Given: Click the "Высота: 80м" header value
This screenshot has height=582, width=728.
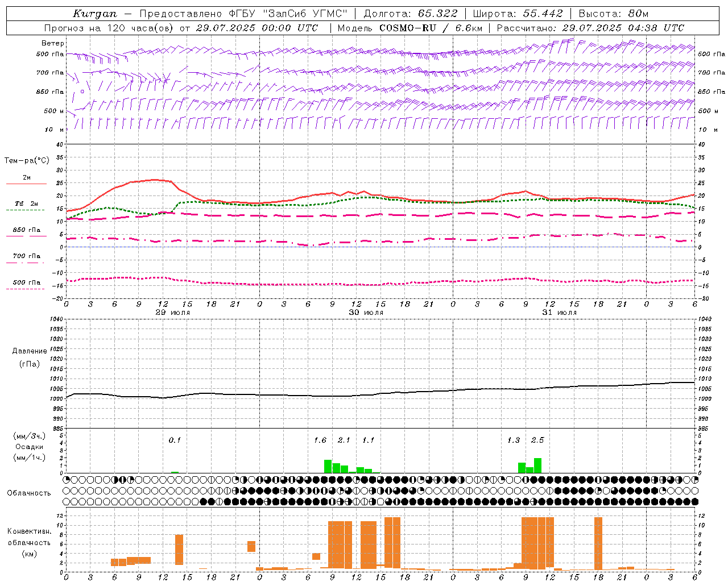Looking at the screenshot, I should pyautogui.click(x=613, y=14).
